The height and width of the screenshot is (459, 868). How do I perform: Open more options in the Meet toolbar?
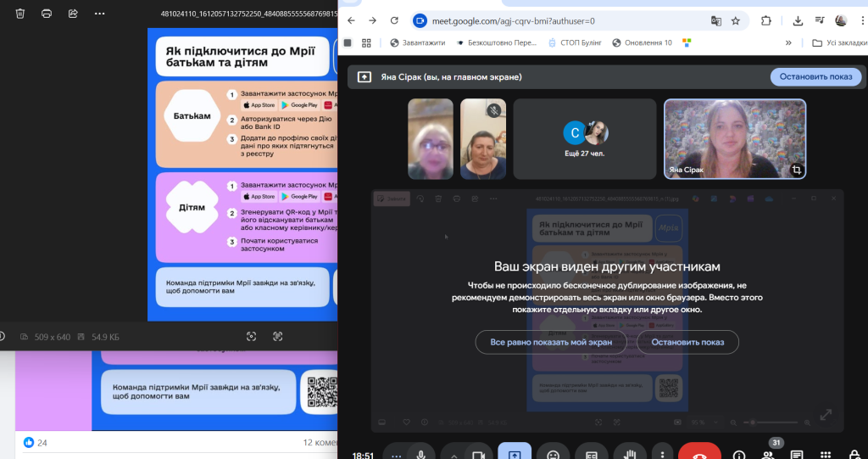pos(661,454)
